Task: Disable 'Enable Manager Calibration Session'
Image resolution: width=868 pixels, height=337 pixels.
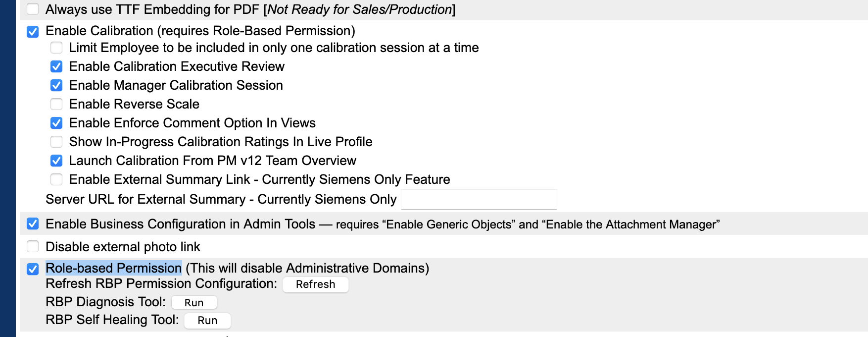Action: (56, 85)
